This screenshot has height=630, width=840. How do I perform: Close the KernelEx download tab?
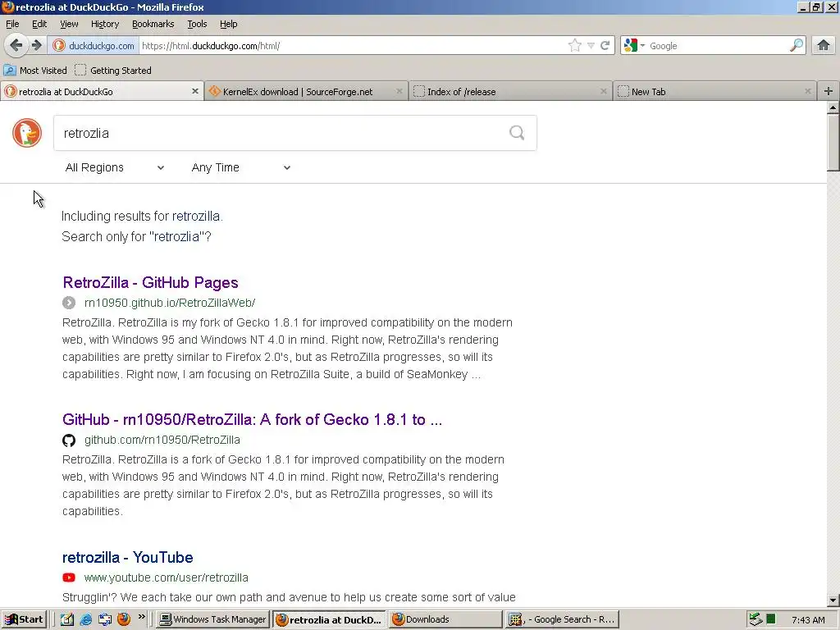click(399, 91)
